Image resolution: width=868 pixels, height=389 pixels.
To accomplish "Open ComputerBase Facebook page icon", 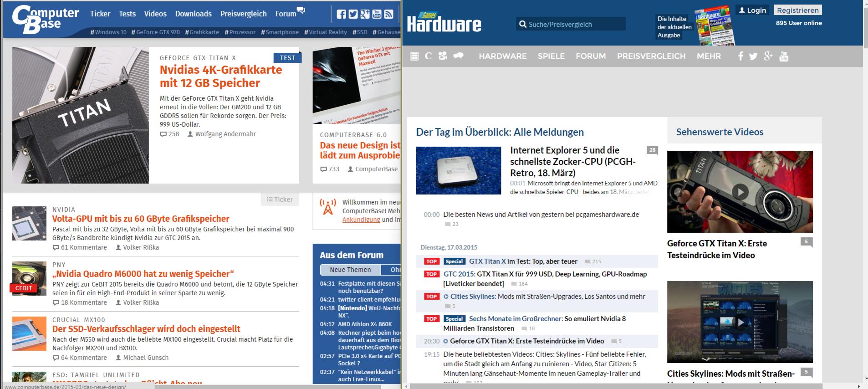I will 341,14.
